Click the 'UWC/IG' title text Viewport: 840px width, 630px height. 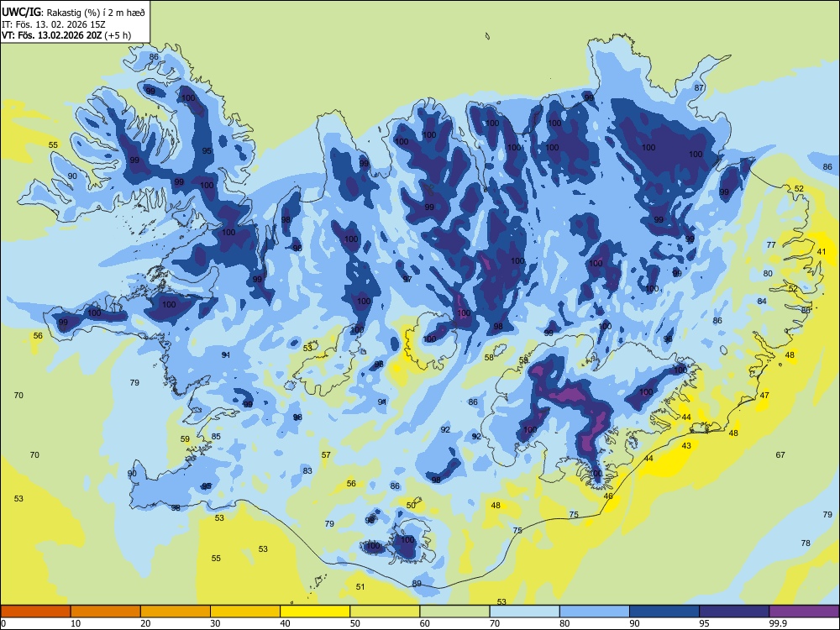[21, 12]
